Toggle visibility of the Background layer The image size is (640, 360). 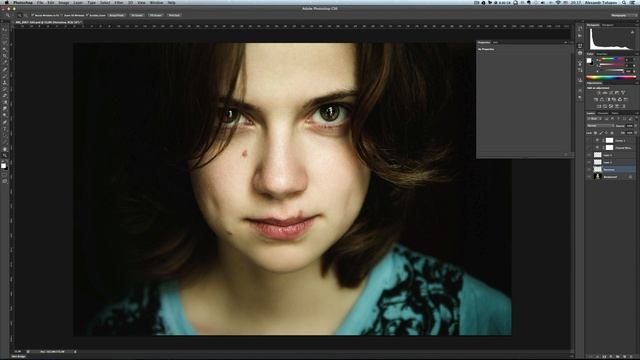(589, 177)
